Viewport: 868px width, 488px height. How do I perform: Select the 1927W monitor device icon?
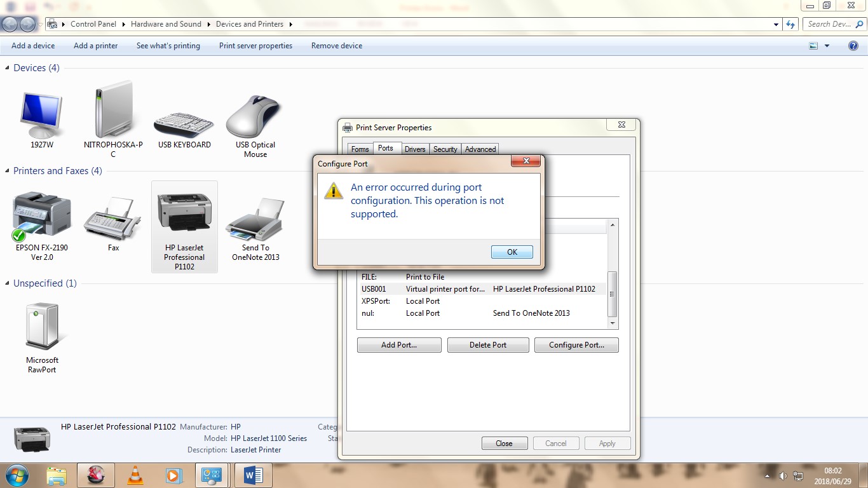42,116
